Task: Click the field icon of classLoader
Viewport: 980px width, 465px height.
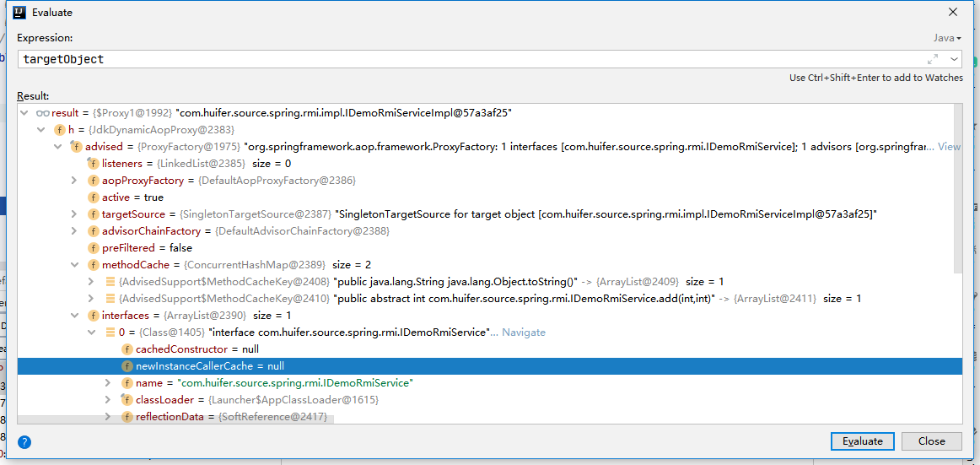Action: click(x=127, y=400)
